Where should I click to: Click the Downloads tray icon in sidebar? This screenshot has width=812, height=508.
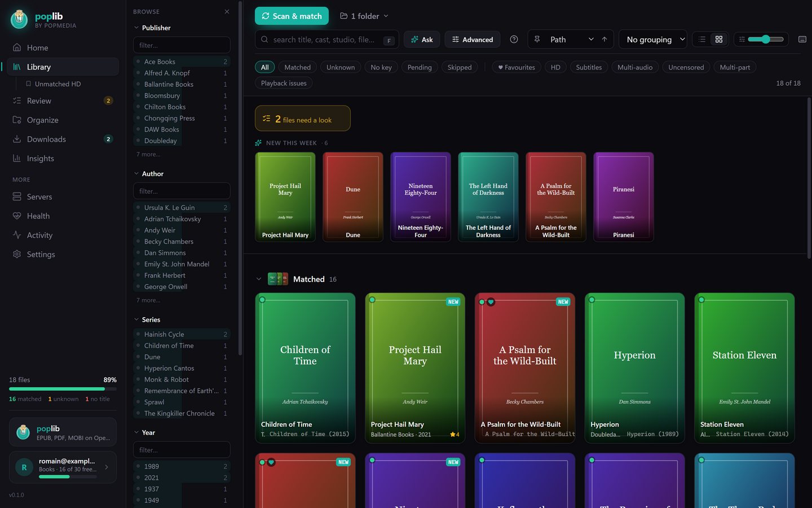[17, 139]
